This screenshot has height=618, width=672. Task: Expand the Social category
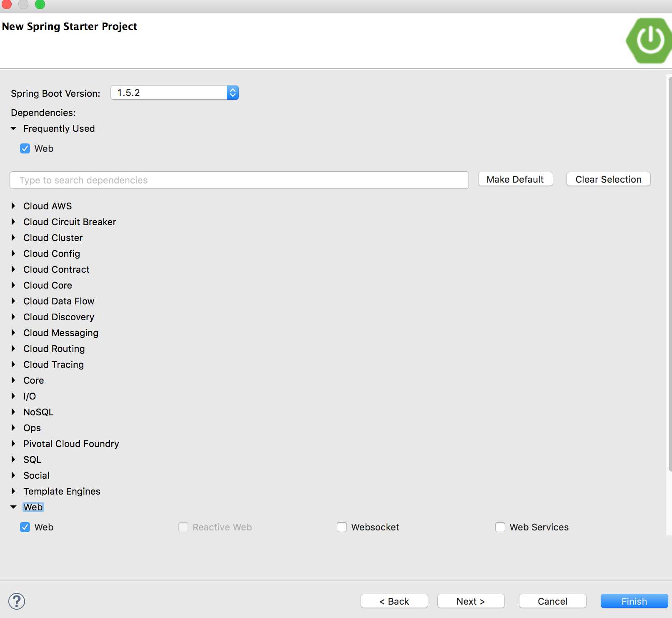pyautogui.click(x=13, y=475)
